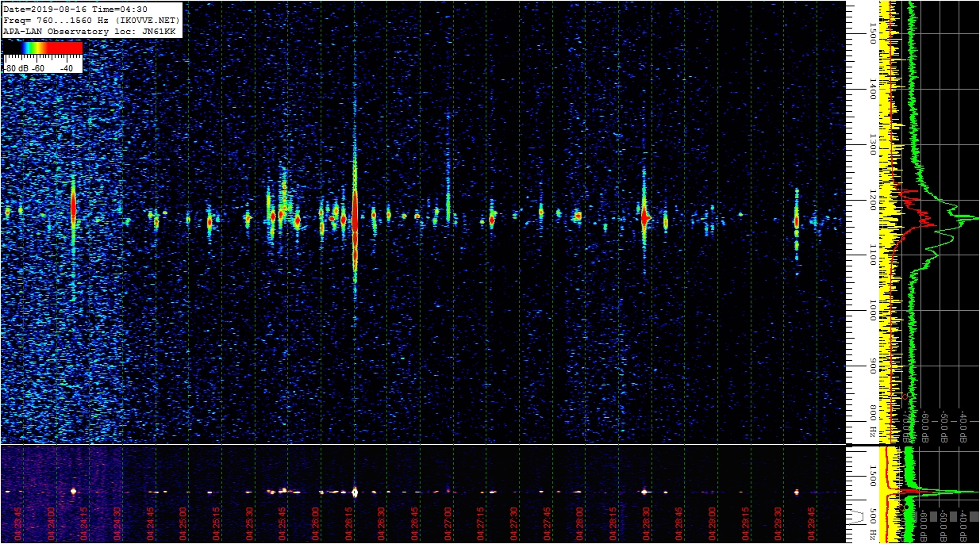Image resolution: width=980 pixels, height=544 pixels.
Task: Click the 800 Hz label on the frequency axis
Action: point(872,422)
